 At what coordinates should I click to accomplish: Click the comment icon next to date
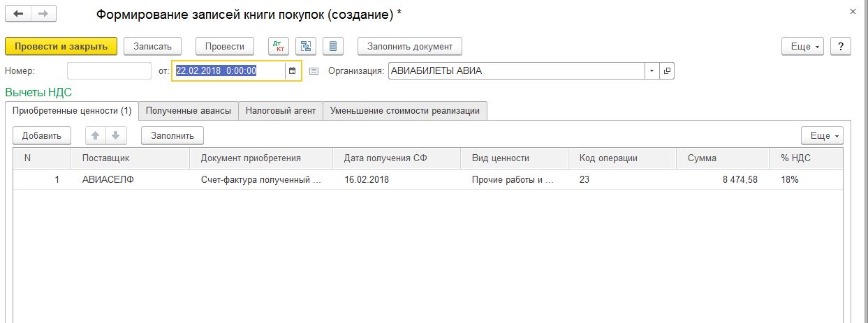[314, 70]
